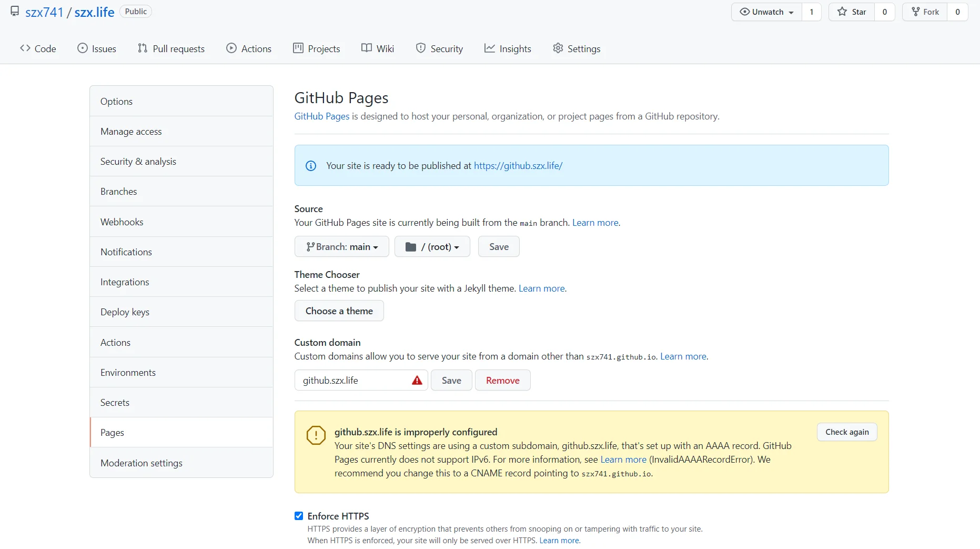
Task: Open Settings tab with gear icon
Action: pyautogui.click(x=577, y=48)
